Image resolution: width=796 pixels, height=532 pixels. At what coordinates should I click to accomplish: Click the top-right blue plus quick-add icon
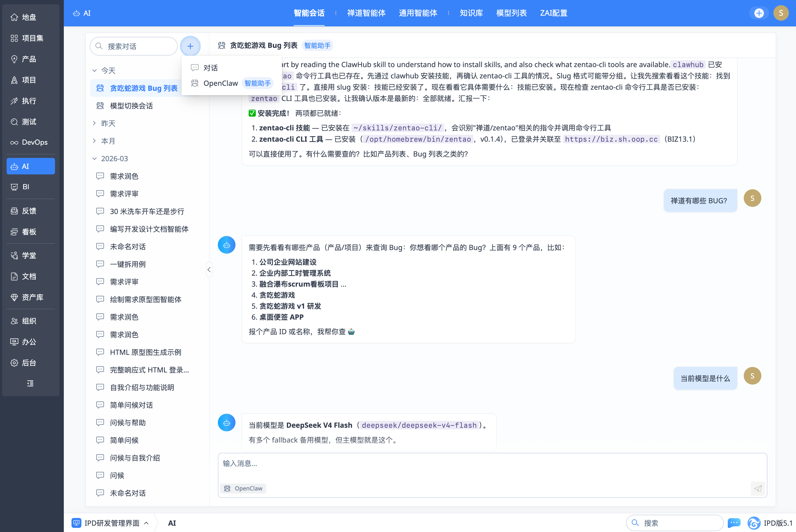click(759, 13)
